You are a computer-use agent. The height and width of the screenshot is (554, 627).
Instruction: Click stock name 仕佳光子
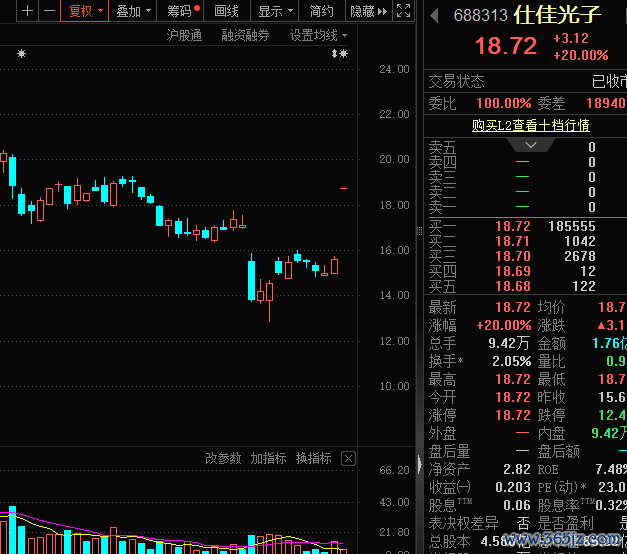557,15
